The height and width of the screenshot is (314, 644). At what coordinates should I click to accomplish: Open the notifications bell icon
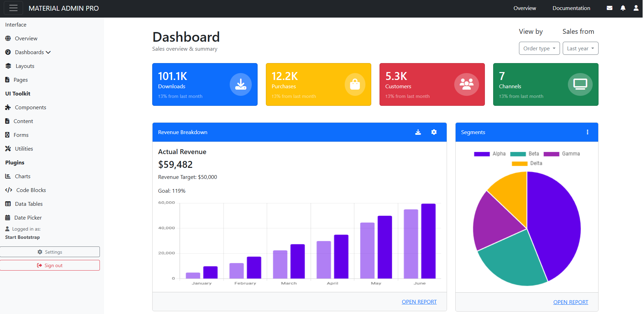click(623, 8)
